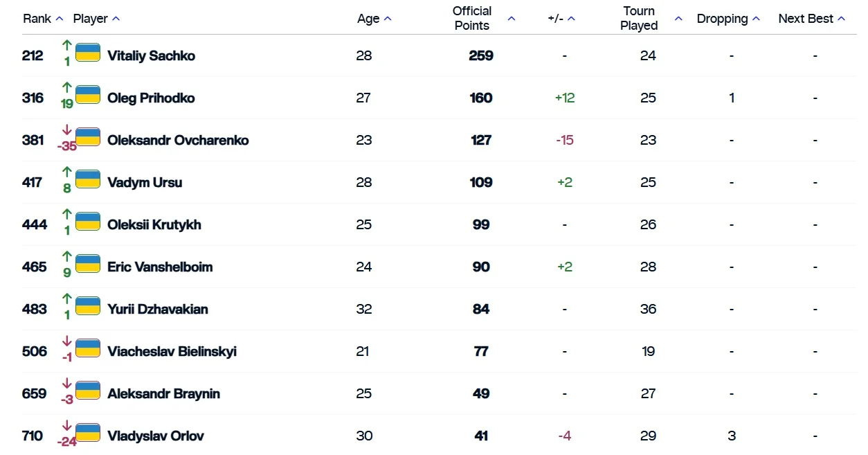Click the flag beside Viacheslav Bielinskyi
This screenshot has height=455, width=868.
88,348
